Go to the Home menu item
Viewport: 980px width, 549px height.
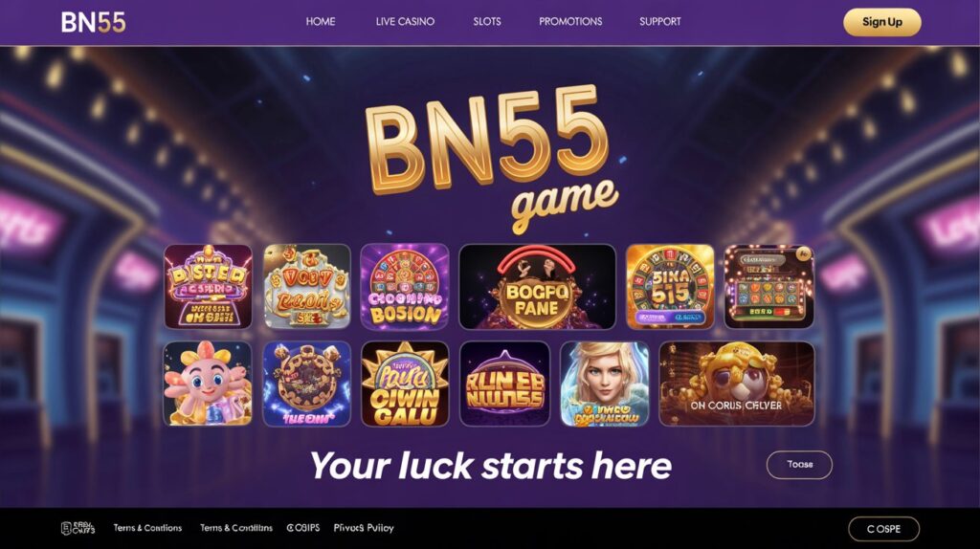[321, 21]
